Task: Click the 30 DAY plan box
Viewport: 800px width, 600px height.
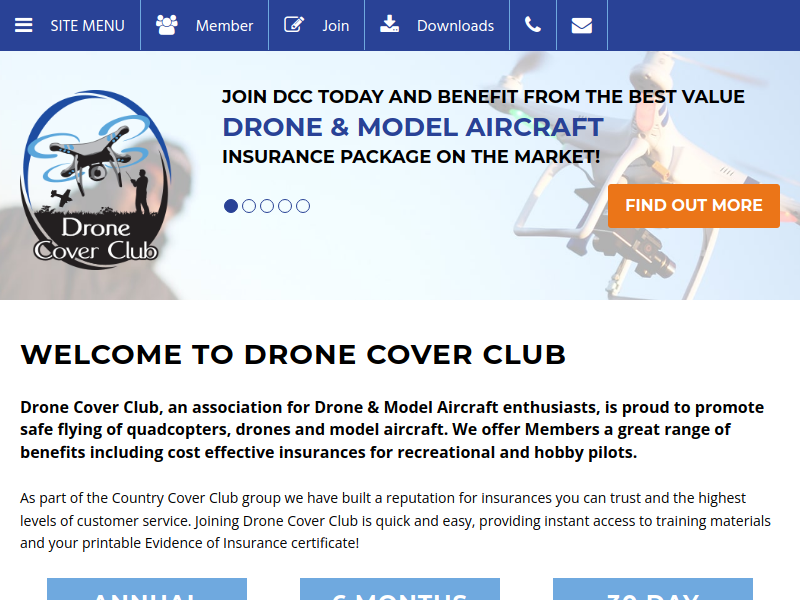Action: 653,589
